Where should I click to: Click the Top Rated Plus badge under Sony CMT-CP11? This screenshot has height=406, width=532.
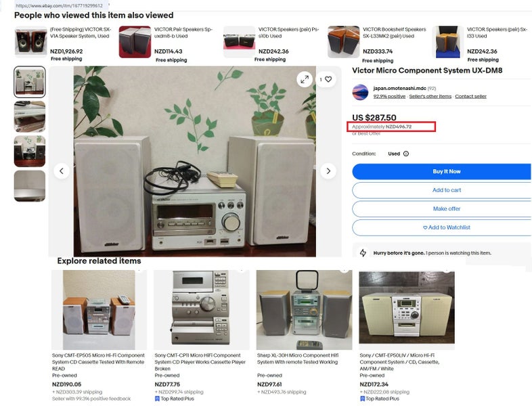pyautogui.click(x=174, y=399)
